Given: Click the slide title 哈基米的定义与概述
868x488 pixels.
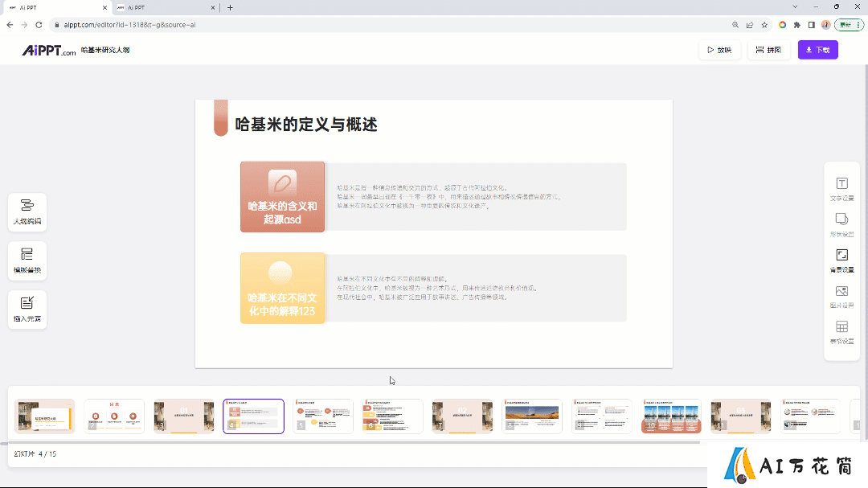Looking at the screenshot, I should click(306, 124).
